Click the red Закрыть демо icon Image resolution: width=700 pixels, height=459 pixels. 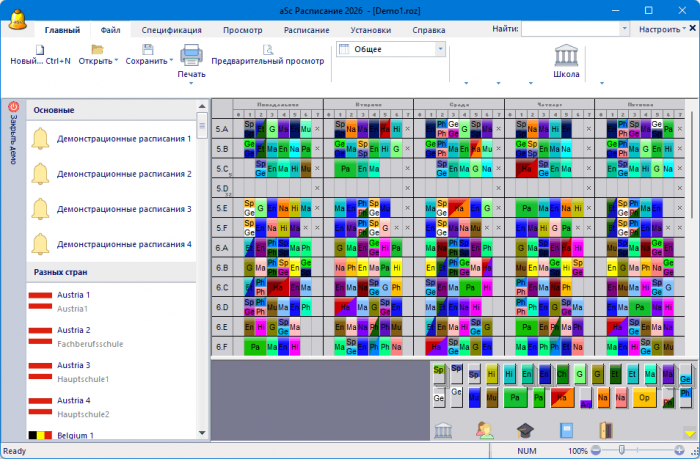tap(14, 107)
